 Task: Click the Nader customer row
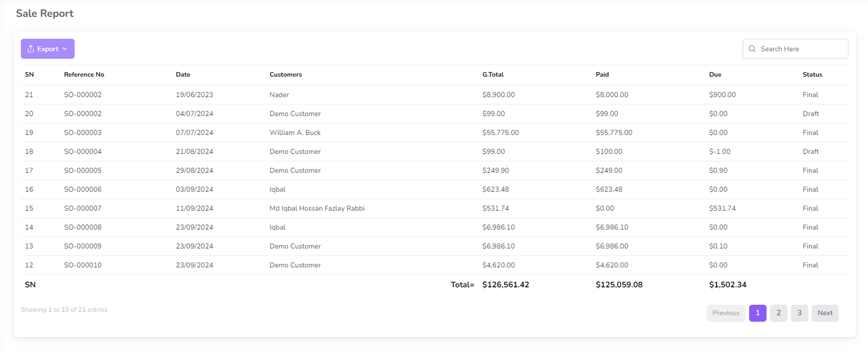tap(279, 95)
